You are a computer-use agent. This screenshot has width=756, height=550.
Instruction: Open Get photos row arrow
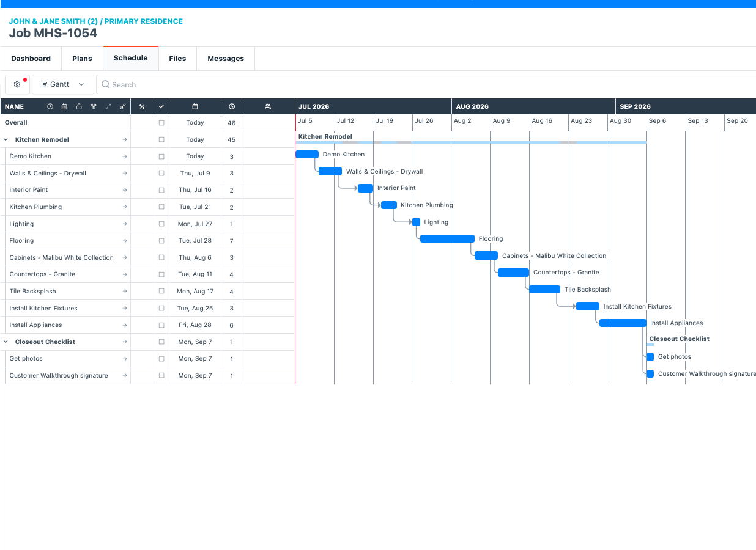point(125,359)
